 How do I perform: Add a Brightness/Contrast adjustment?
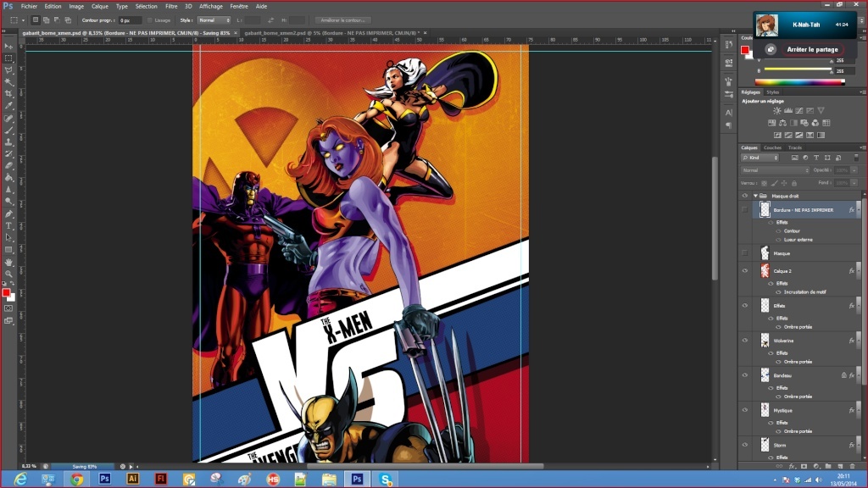777,111
